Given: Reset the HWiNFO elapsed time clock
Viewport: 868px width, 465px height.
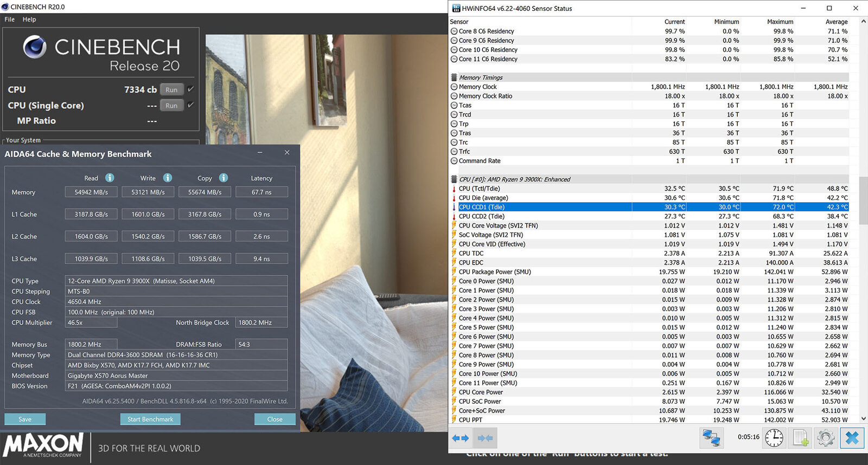Looking at the screenshot, I should [x=774, y=438].
